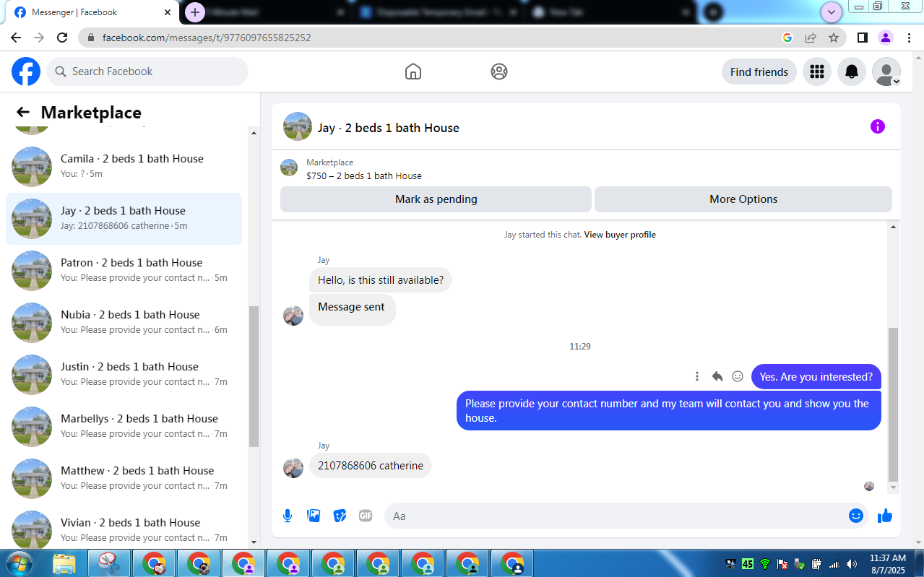Bookmark this page with the star
Viewport: 924px width, 577px height.
point(834,38)
